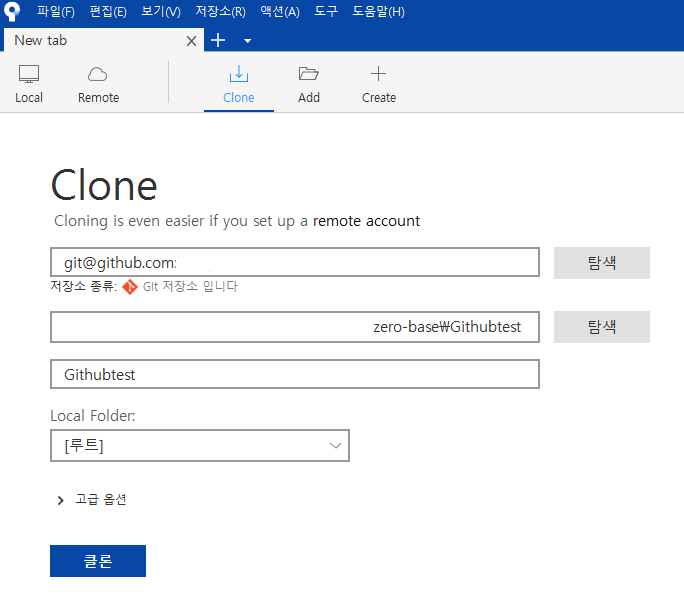Close the New tab tab
The width and height of the screenshot is (684, 615).
click(191, 41)
